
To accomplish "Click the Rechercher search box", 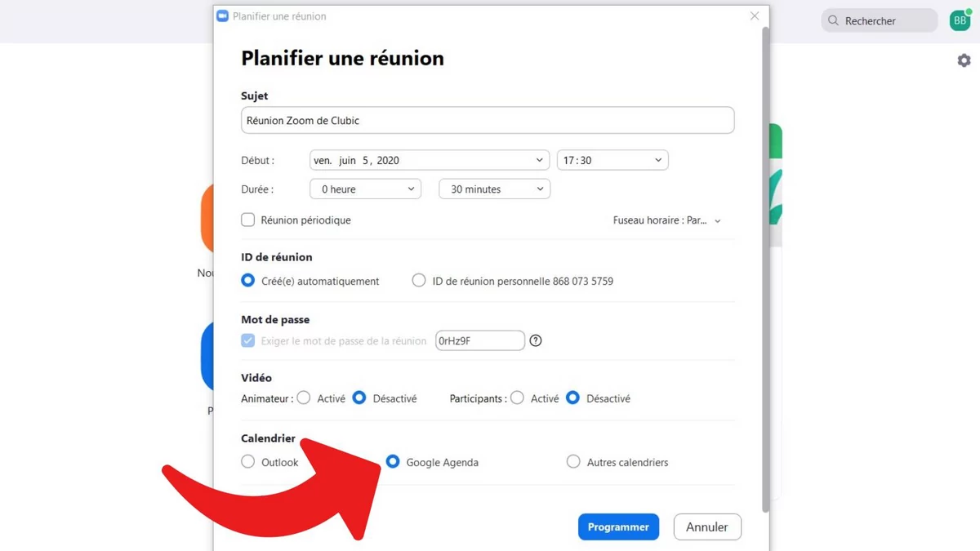I will click(x=880, y=20).
